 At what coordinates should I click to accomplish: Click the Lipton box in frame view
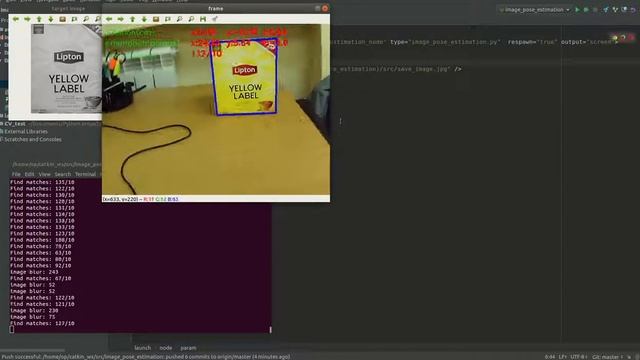coord(245,78)
